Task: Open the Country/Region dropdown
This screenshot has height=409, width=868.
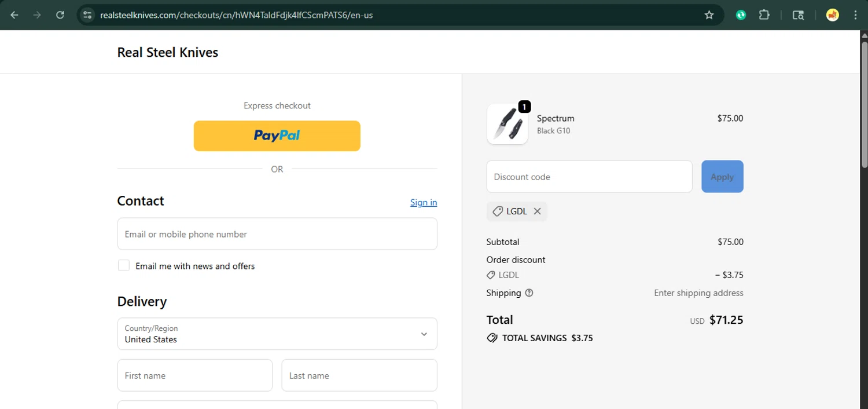Action: point(277,334)
